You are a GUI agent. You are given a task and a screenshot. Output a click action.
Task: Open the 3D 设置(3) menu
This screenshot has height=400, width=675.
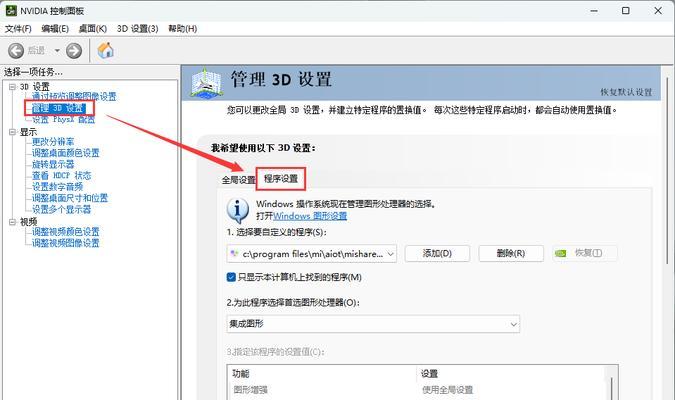(x=137, y=28)
